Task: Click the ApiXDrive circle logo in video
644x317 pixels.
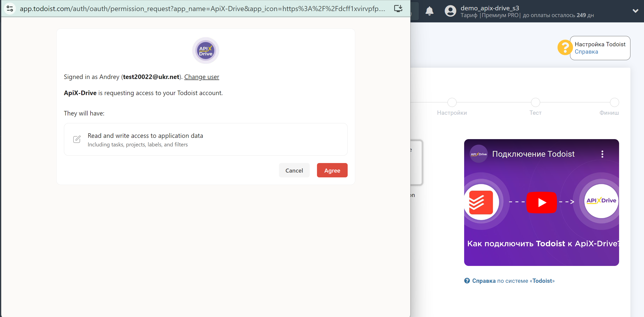Action: point(601,201)
